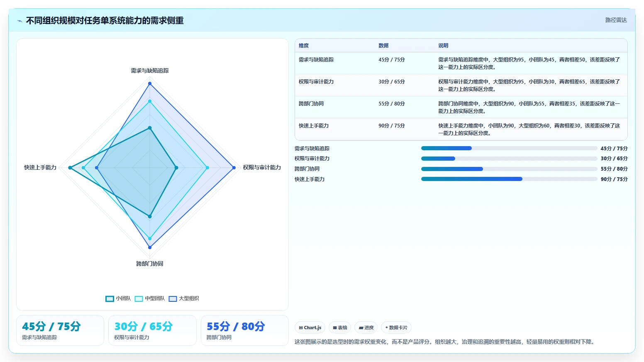Click the 小团队 data point on the 权限与审计能力 axis
Screen dimensions: 644x362
point(176,168)
